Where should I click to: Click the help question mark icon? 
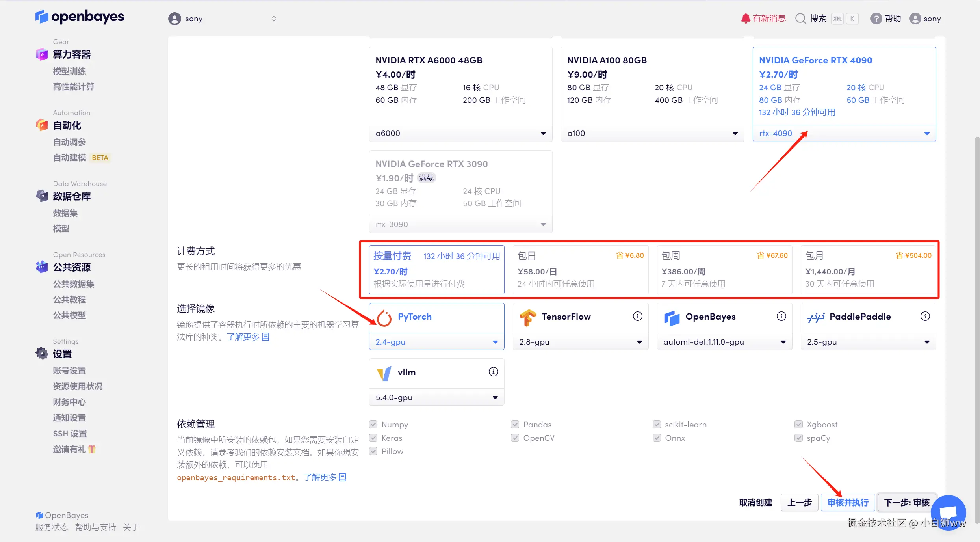tap(876, 19)
